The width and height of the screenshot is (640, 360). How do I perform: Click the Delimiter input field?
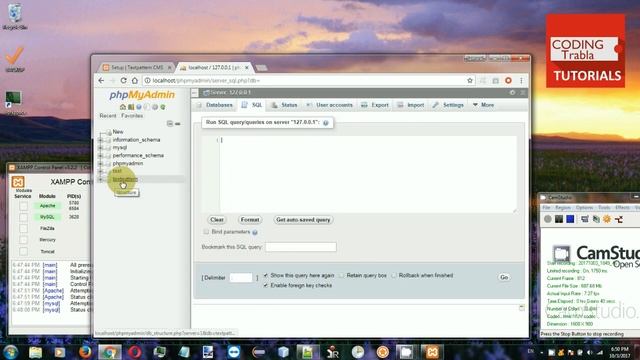tap(241, 278)
